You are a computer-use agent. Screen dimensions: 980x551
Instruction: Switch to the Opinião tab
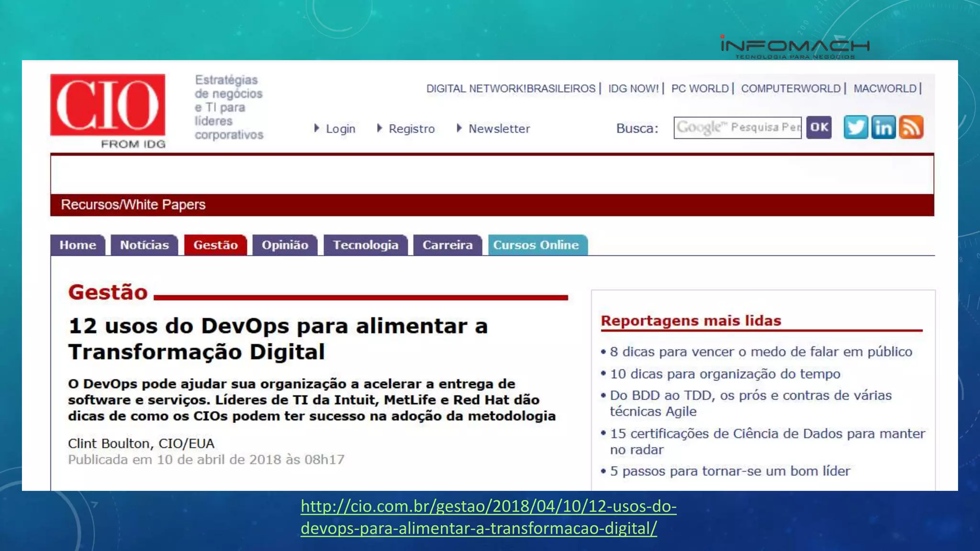285,245
